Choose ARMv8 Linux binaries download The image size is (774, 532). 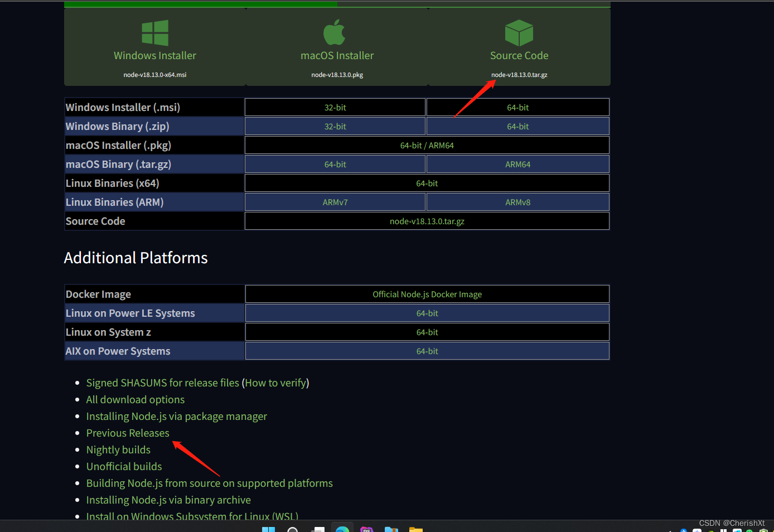click(518, 202)
